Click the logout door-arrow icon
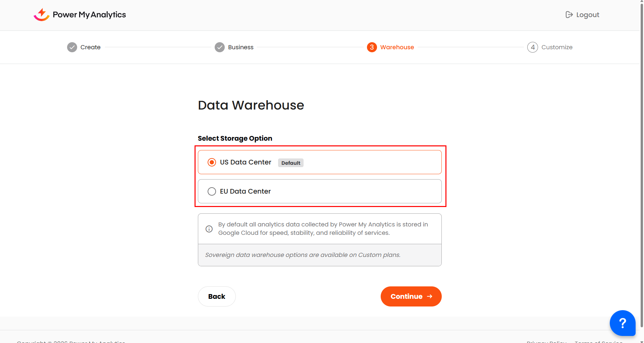 [x=569, y=15]
